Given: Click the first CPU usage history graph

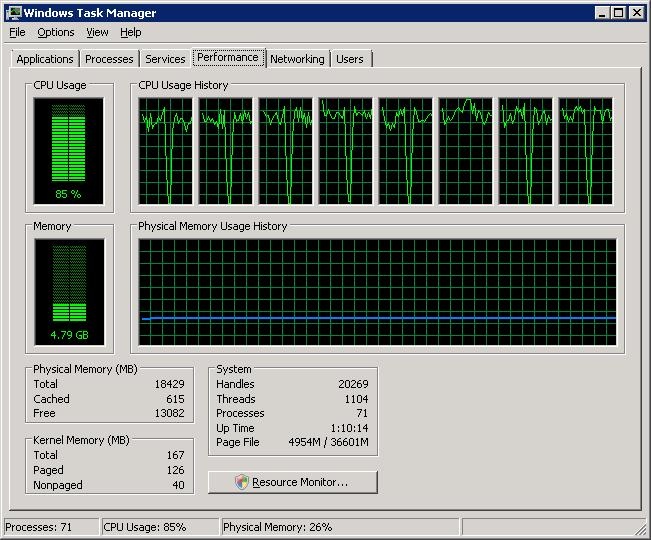Looking at the screenshot, I should tap(166, 151).
